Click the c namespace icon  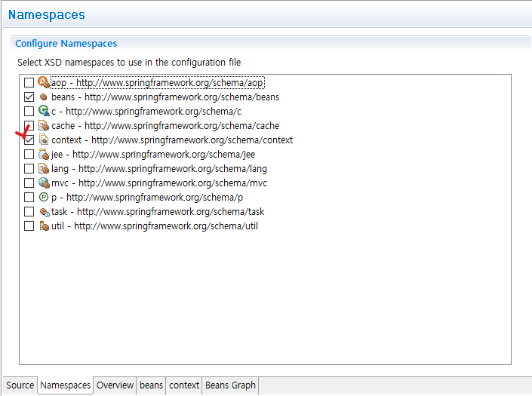pyautogui.click(x=43, y=112)
